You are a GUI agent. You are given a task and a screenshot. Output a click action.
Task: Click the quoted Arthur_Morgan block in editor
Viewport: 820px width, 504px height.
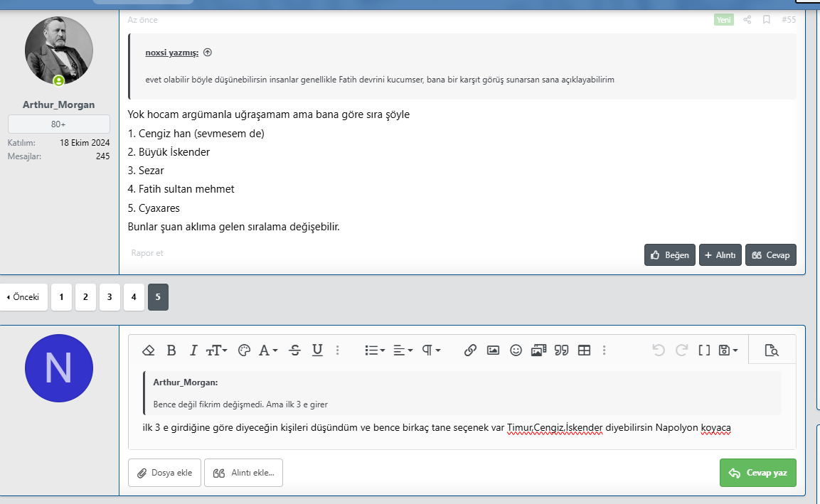click(462, 393)
